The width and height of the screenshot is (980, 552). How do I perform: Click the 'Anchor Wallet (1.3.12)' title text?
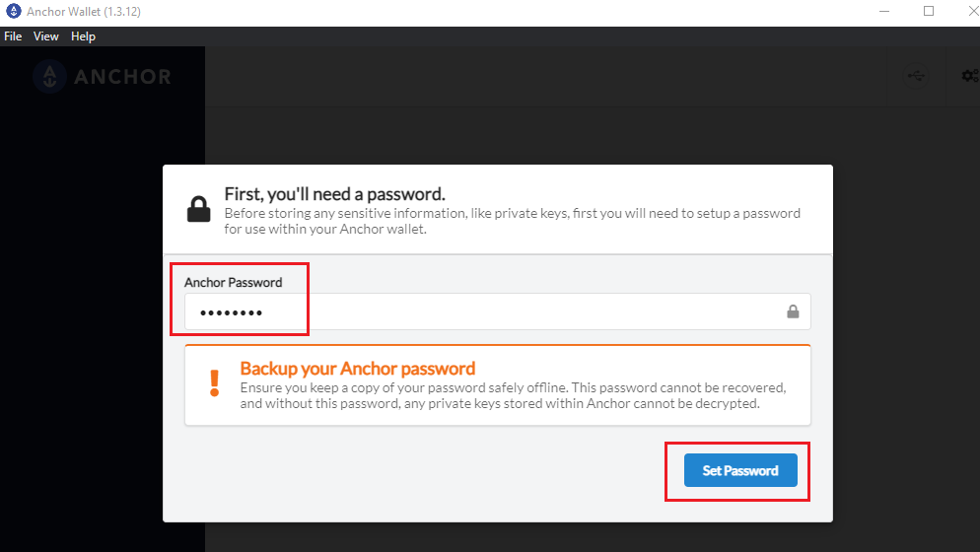point(84,11)
